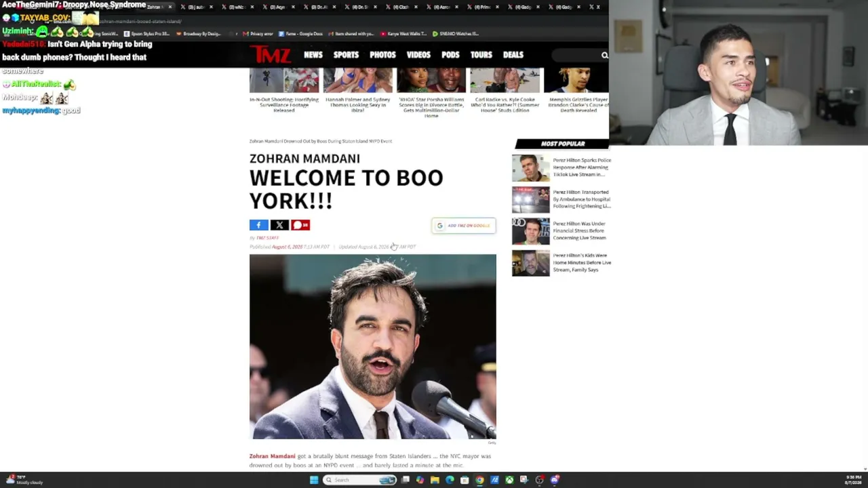Open the PODS menu
Screen dimensions: 868x488
[450, 55]
